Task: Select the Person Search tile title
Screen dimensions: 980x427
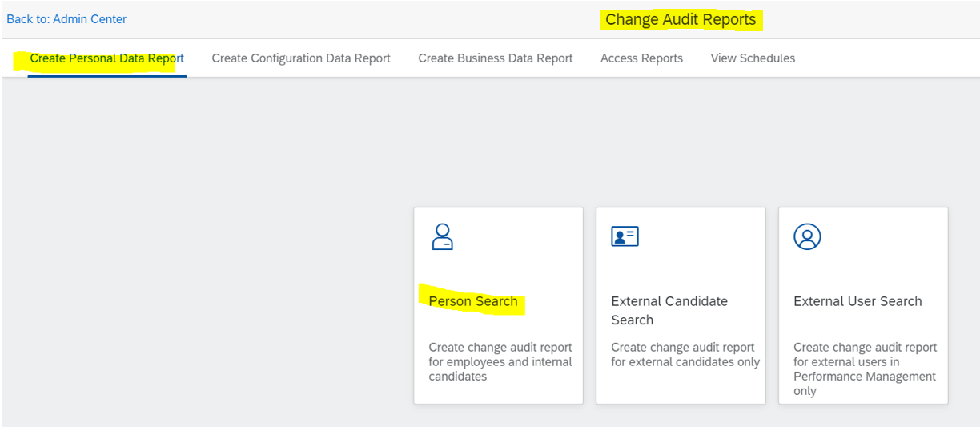Action: pyautogui.click(x=473, y=301)
